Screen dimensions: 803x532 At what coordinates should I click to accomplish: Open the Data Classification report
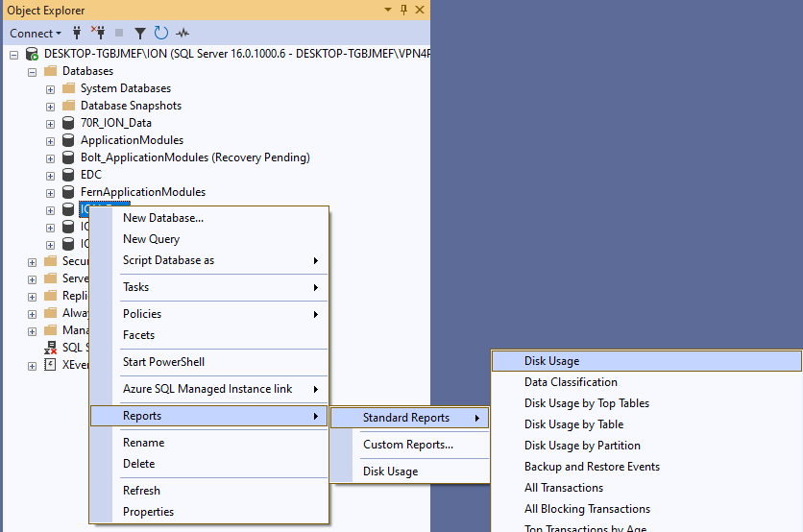tap(646, 382)
